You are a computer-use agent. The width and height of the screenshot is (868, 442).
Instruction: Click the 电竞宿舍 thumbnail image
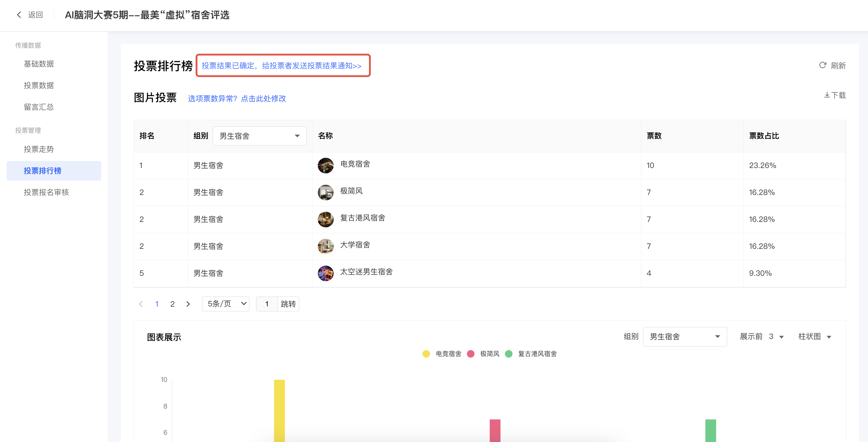[326, 165]
